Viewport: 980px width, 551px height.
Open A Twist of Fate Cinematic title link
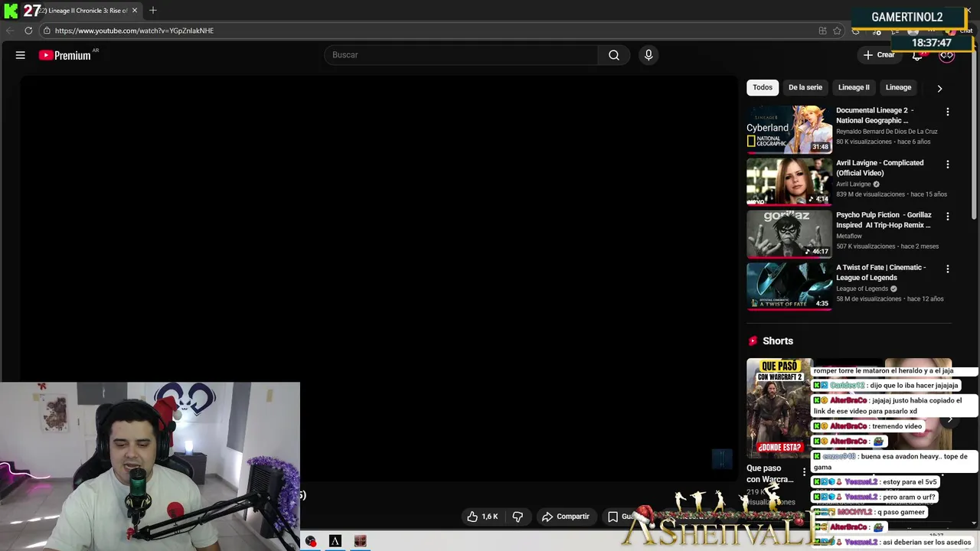[x=881, y=272]
